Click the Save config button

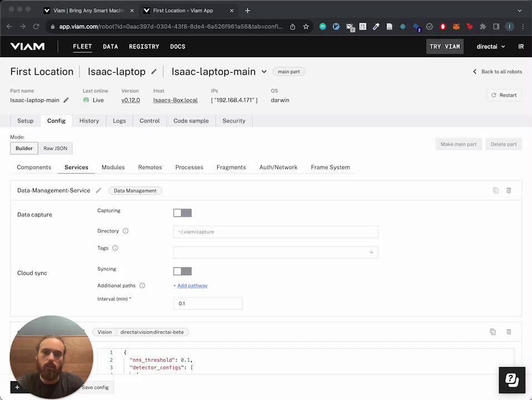click(95, 387)
